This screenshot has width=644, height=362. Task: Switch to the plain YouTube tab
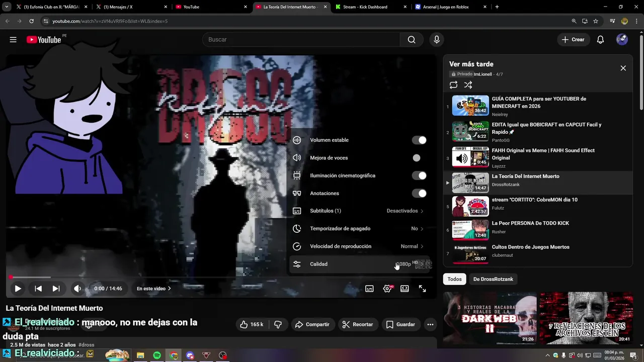[x=211, y=7]
